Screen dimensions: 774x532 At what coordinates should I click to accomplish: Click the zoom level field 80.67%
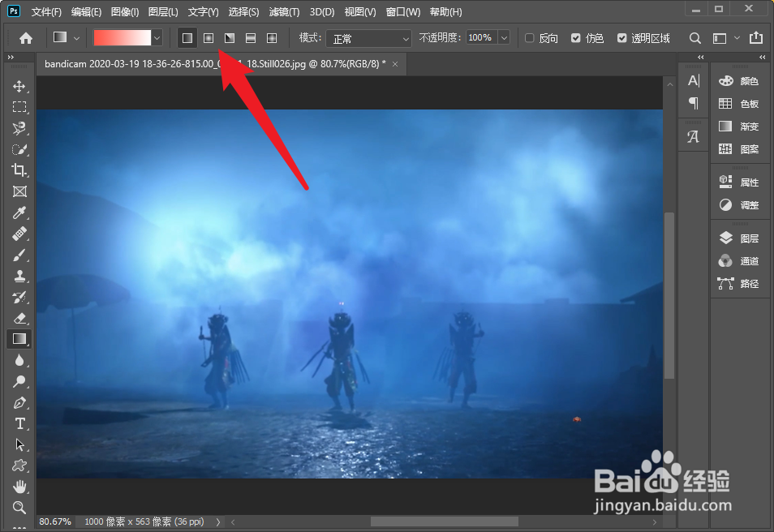[55, 521]
